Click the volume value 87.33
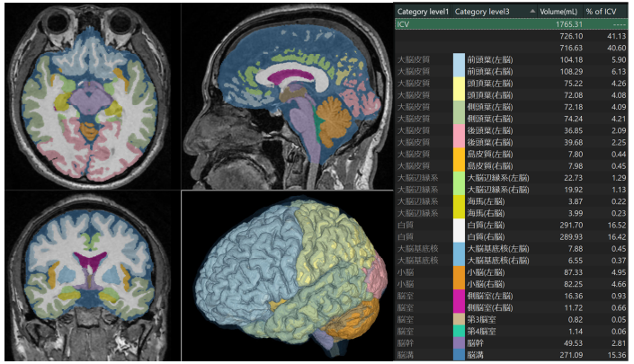 click(574, 272)
